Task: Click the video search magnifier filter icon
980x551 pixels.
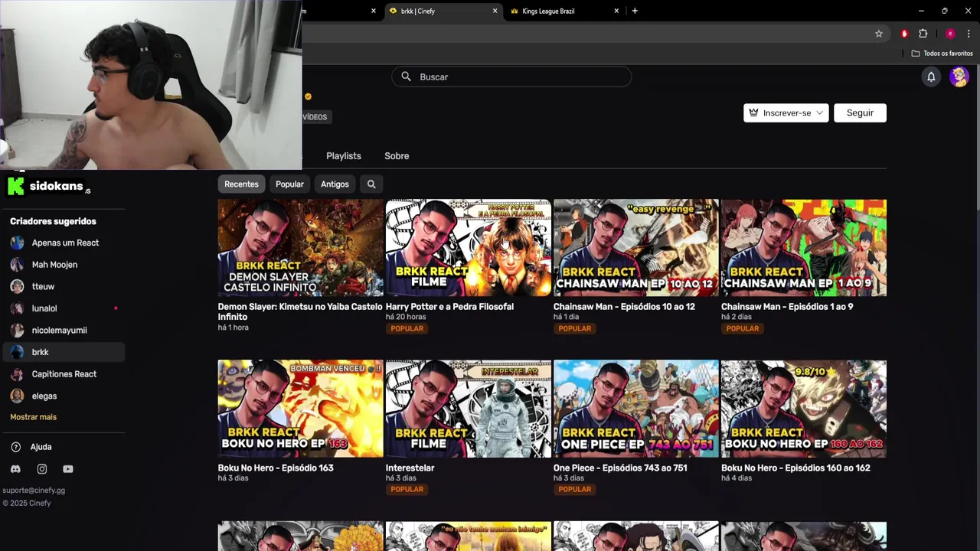Action: 371,184
